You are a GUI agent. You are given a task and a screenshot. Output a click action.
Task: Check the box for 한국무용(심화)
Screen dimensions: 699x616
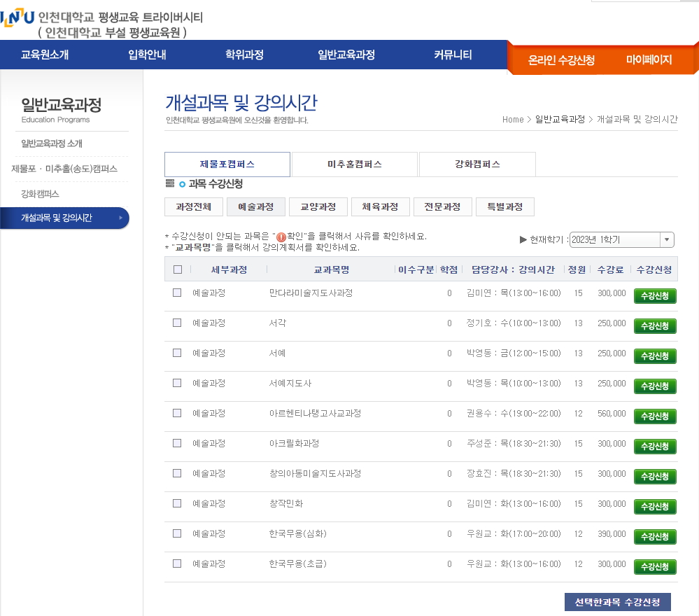click(x=177, y=533)
